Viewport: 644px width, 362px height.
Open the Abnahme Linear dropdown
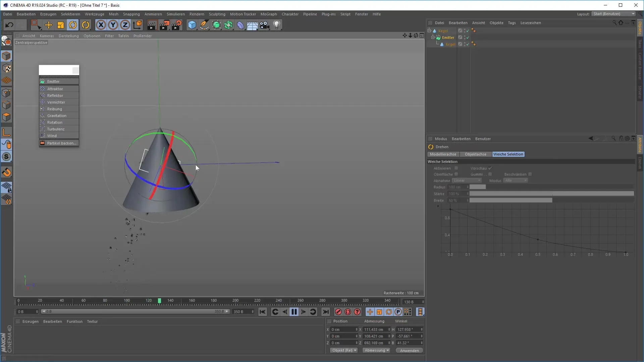pyautogui.click(x=467, y=181)
